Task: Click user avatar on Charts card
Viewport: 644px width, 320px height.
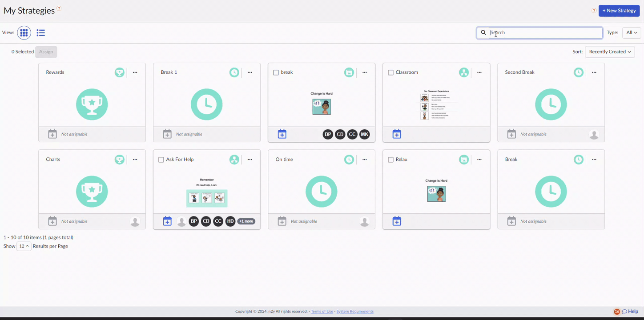Action: click(135, 222)
